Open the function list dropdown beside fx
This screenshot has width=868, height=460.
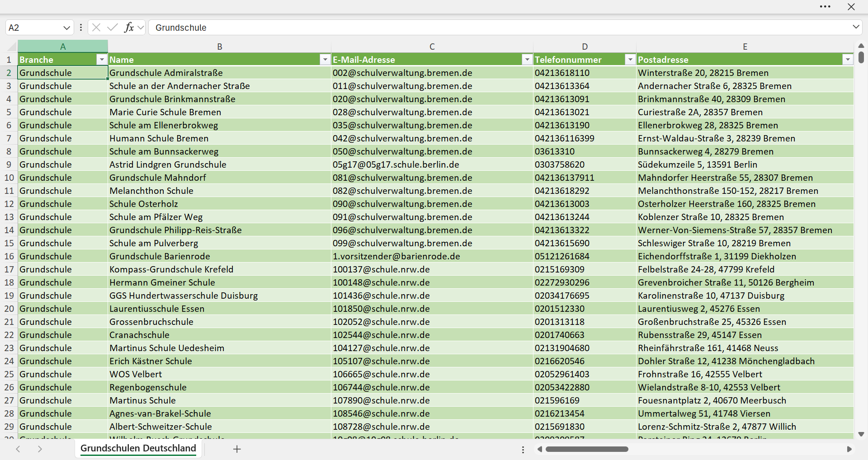coord(141,28)
